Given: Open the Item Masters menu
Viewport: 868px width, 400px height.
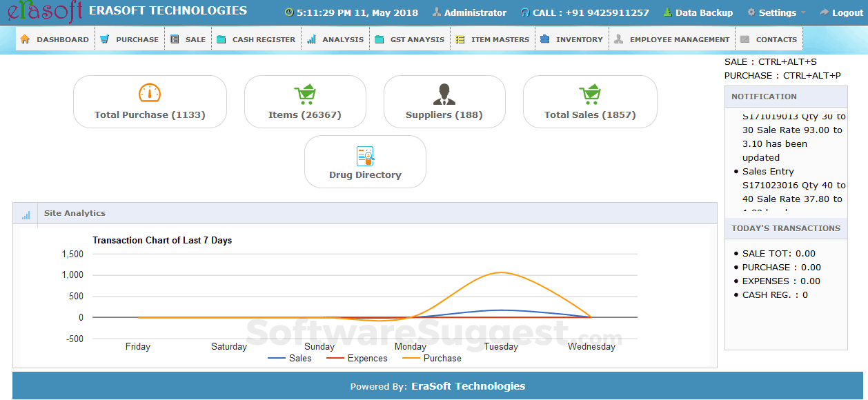Looking at the screenshot, I should click(x=493, y=39).
